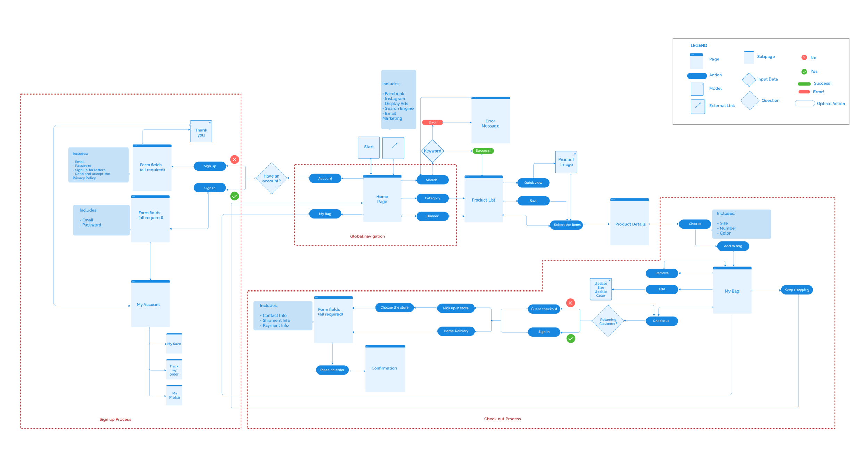This screenshot has width=868, height=468.
Task: Click the red X beside Guest checkout
Action: click(x=570, y=303)
